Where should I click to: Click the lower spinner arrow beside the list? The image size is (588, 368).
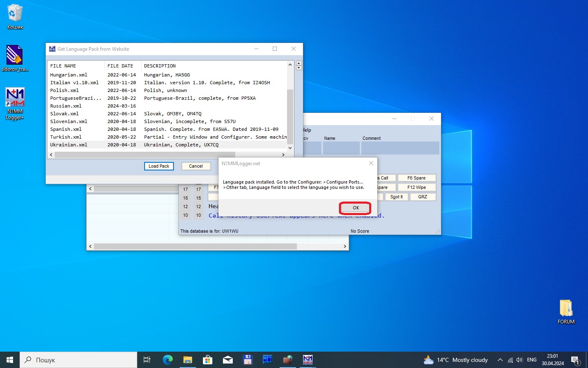299,68
